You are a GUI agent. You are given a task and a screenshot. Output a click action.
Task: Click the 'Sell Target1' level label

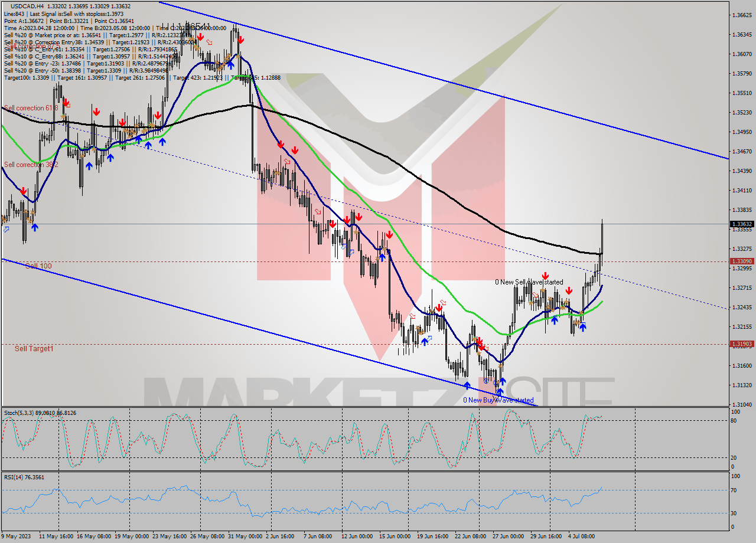click(34, 349)
